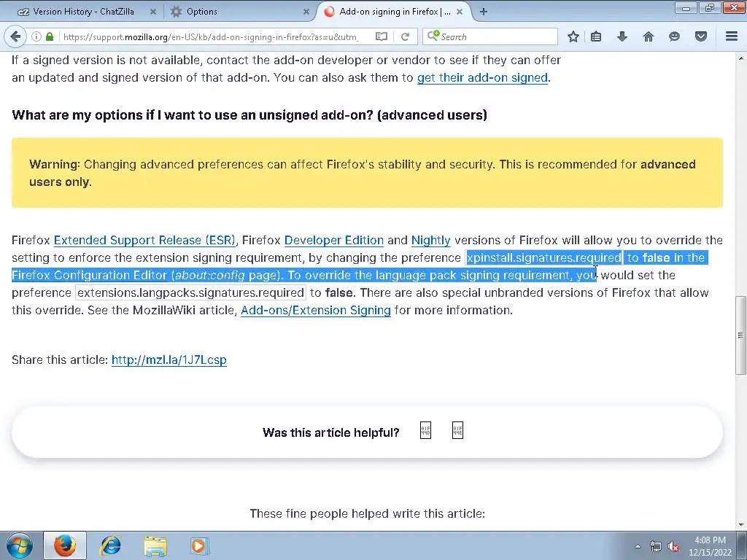The image size is (747, 560).
Task: Open site information icon in address bar
Action: (x=36, y=36)
